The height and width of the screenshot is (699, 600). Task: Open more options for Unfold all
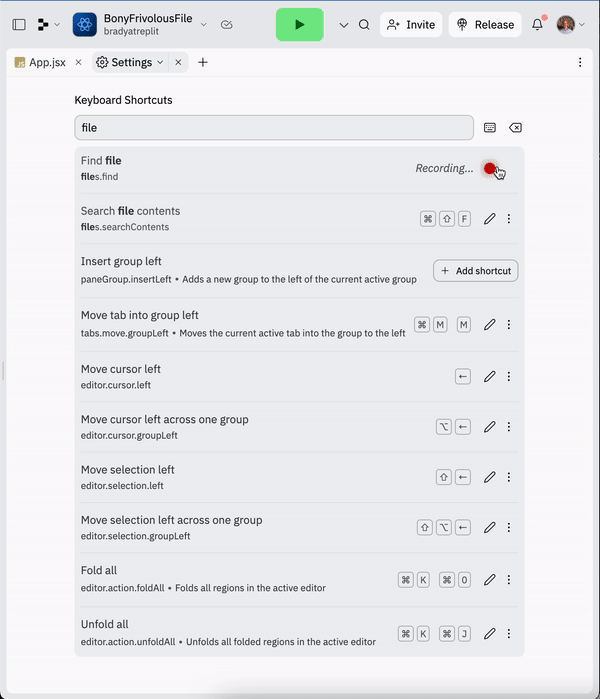(x=509, y=634)
